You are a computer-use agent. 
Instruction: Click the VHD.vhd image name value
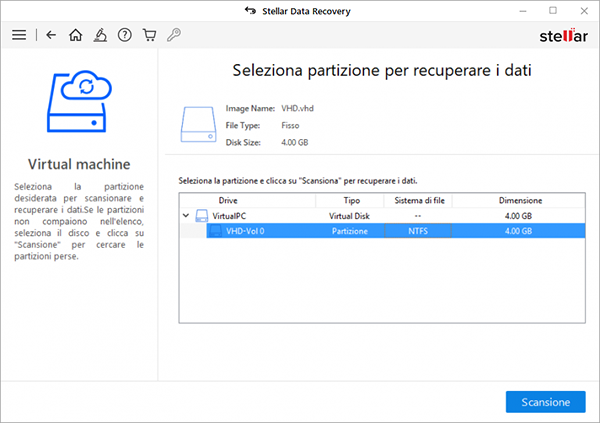(297, 108)
